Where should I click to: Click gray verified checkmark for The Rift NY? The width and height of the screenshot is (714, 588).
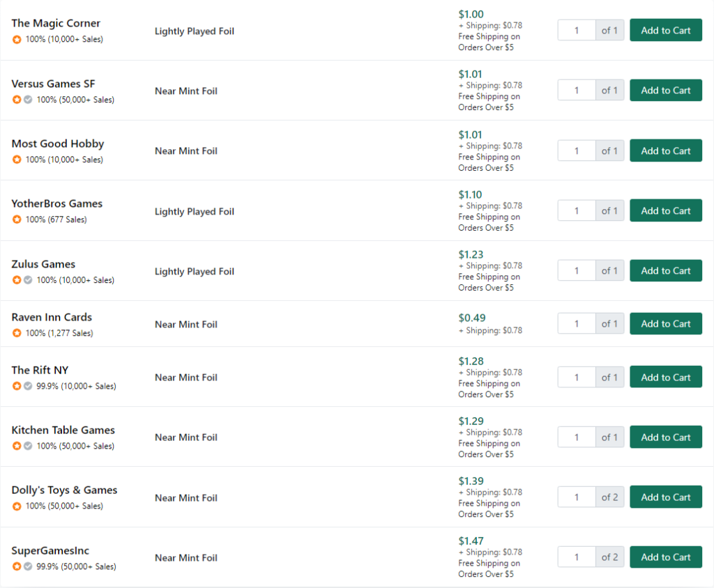[28, 387]
